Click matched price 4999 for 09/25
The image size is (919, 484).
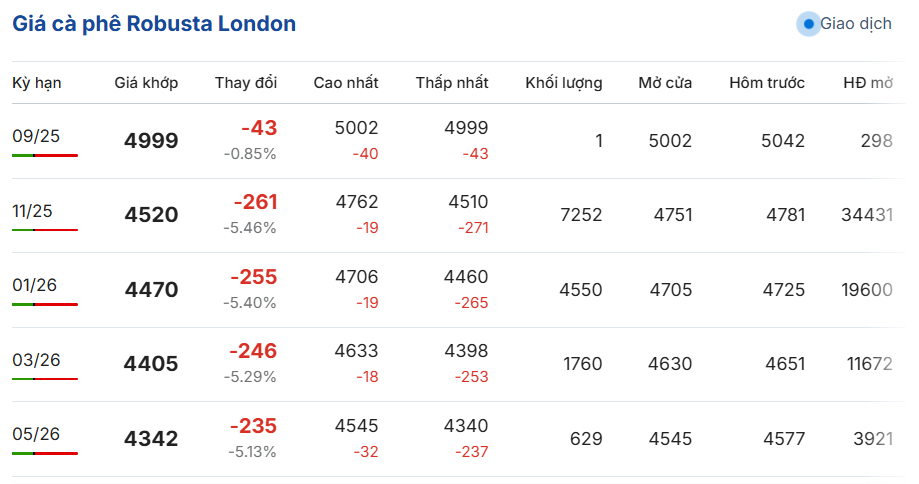(x=151, y=141)
